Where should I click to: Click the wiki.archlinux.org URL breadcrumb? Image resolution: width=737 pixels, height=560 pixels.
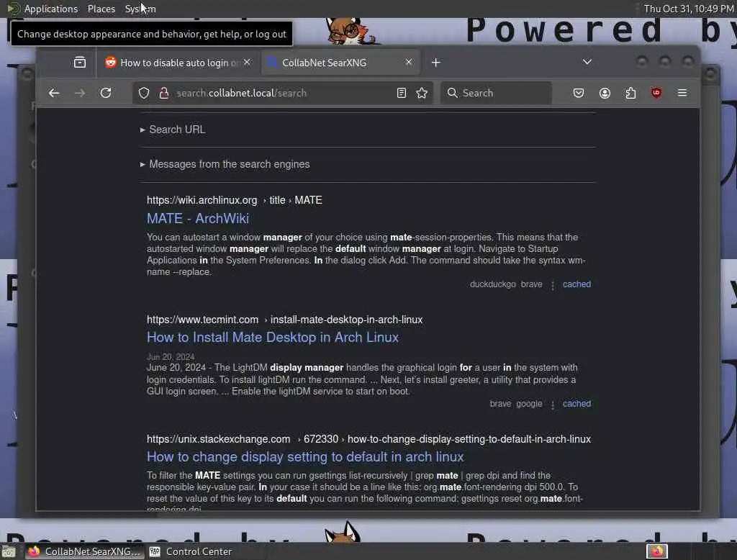coord(235,200)
